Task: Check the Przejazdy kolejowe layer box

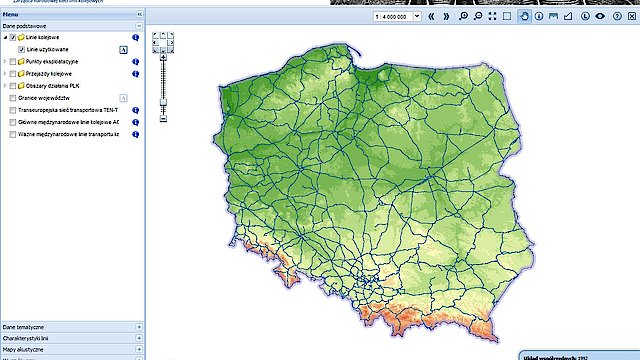Action: [13, 74]
